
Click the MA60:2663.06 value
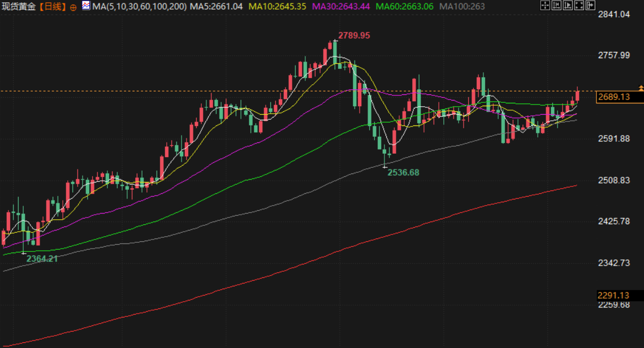click(x=405, y=7)
